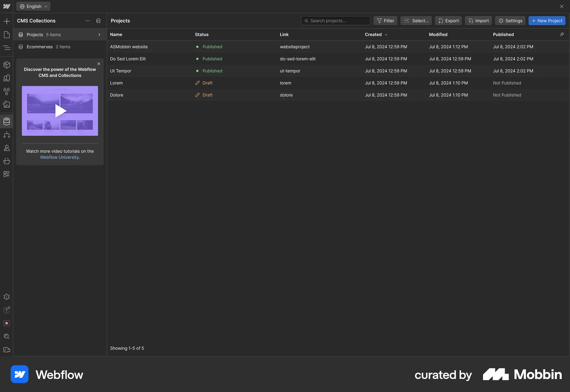Open the Navigator panel
The image size is (570, 392).
click(7, 48)
